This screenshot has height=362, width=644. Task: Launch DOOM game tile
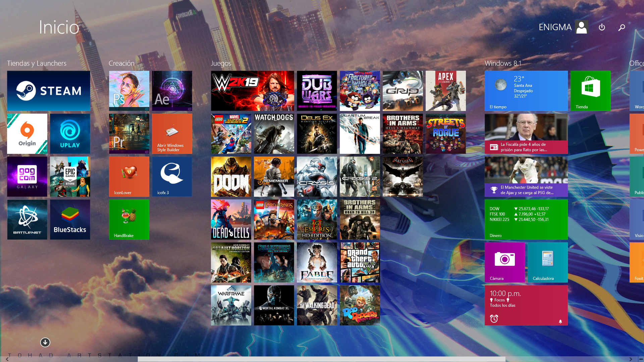click(231, 177)
